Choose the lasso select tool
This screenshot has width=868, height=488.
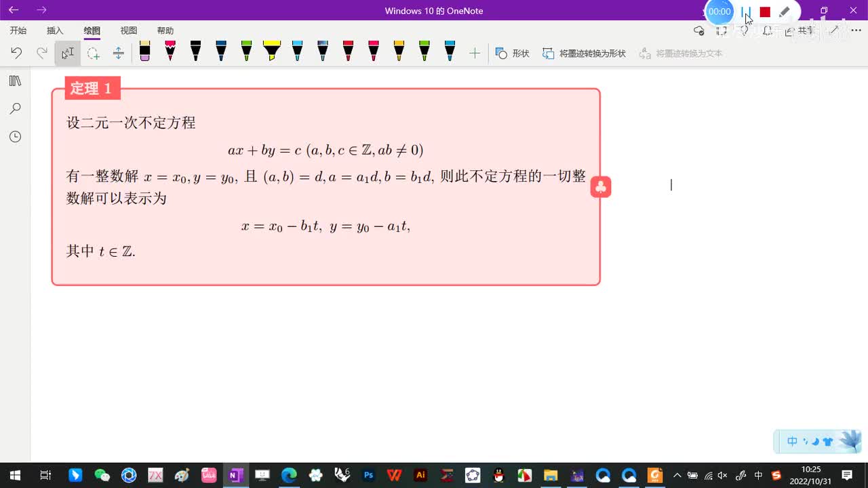[x=93, y=53]
